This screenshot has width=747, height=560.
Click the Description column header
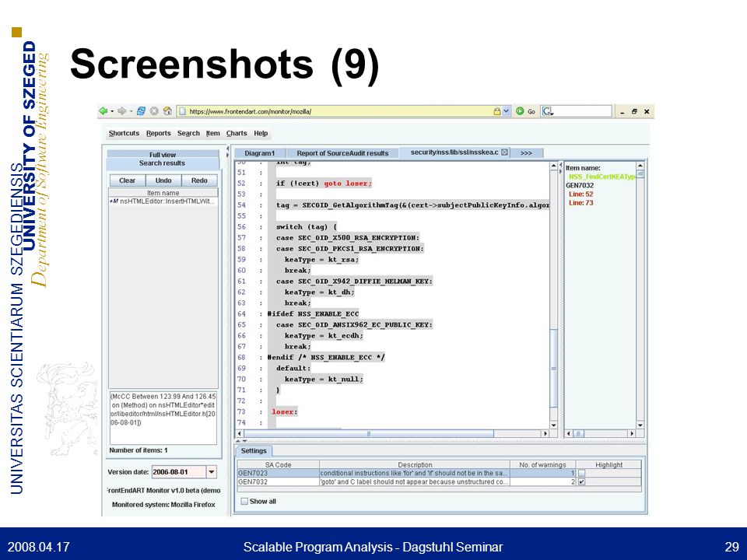coord(415,465)
